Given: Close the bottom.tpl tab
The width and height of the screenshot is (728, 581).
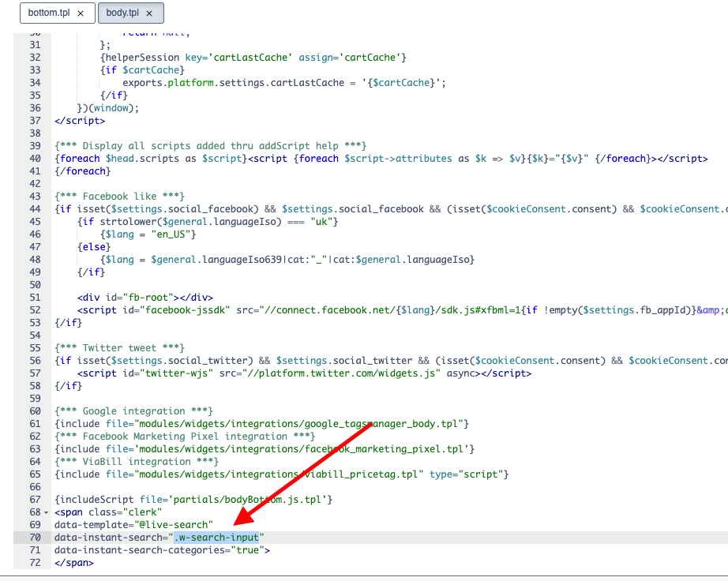Looking at the screenshot, I should click(83, 13).
